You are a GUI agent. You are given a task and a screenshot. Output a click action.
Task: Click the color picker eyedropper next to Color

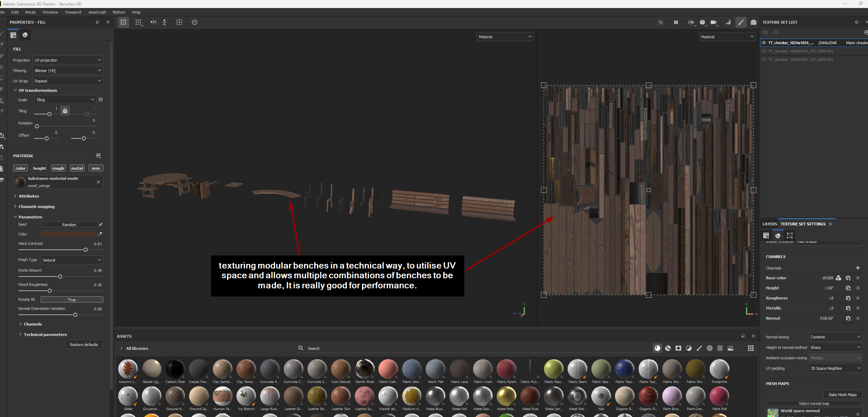100,234
